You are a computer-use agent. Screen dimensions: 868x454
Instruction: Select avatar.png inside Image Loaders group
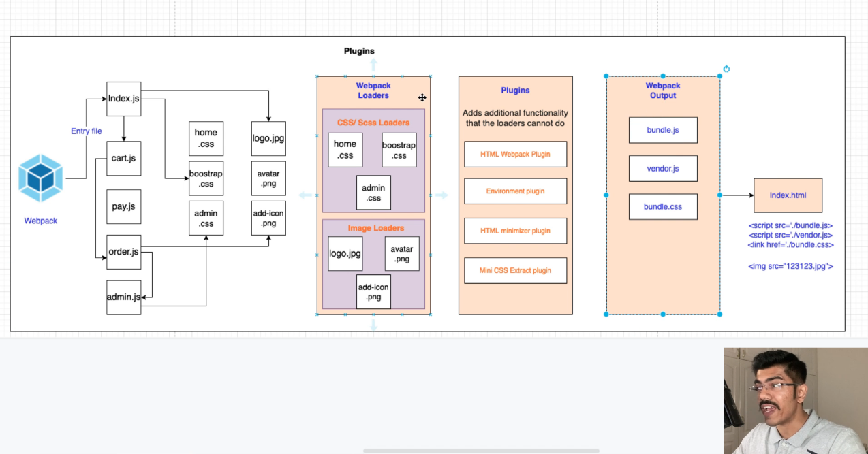click(x=402, y=253)
